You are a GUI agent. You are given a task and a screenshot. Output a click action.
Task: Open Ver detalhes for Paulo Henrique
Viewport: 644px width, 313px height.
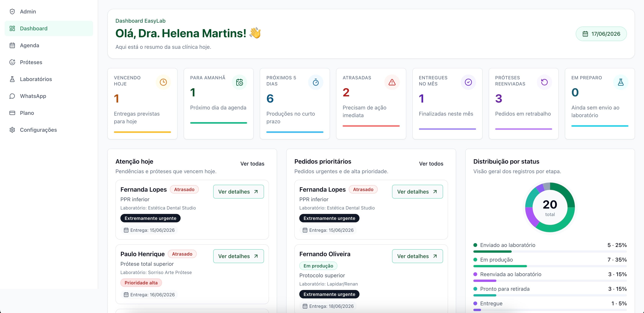coord(239,256)
